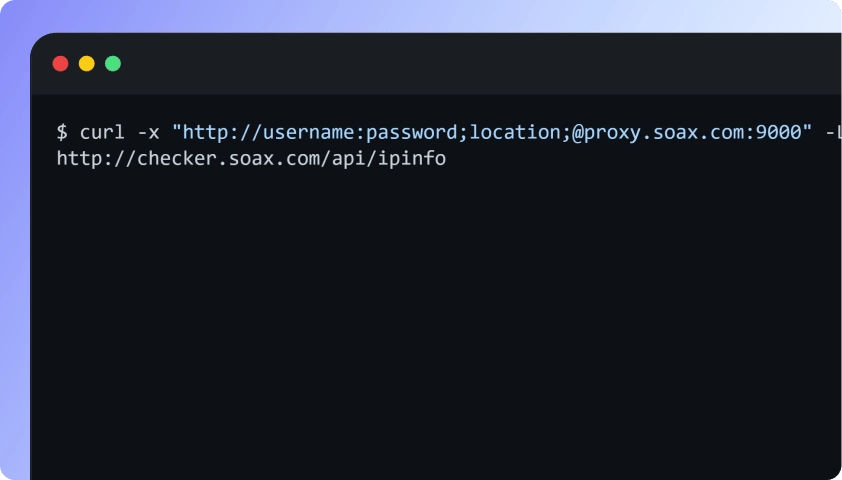
Task: Click the purple background outside the terminal
Action: tap(14, 250)
